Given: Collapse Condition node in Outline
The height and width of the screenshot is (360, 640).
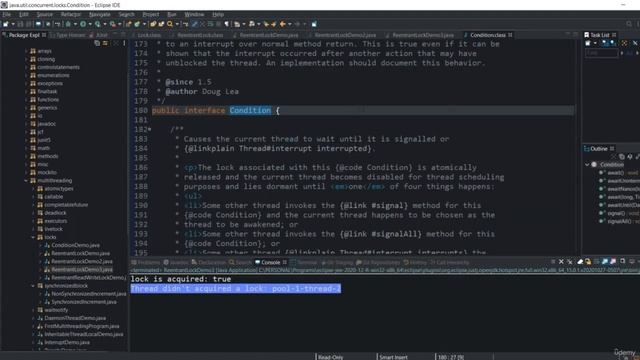Looking at the screenshot, I should (587, 164).
